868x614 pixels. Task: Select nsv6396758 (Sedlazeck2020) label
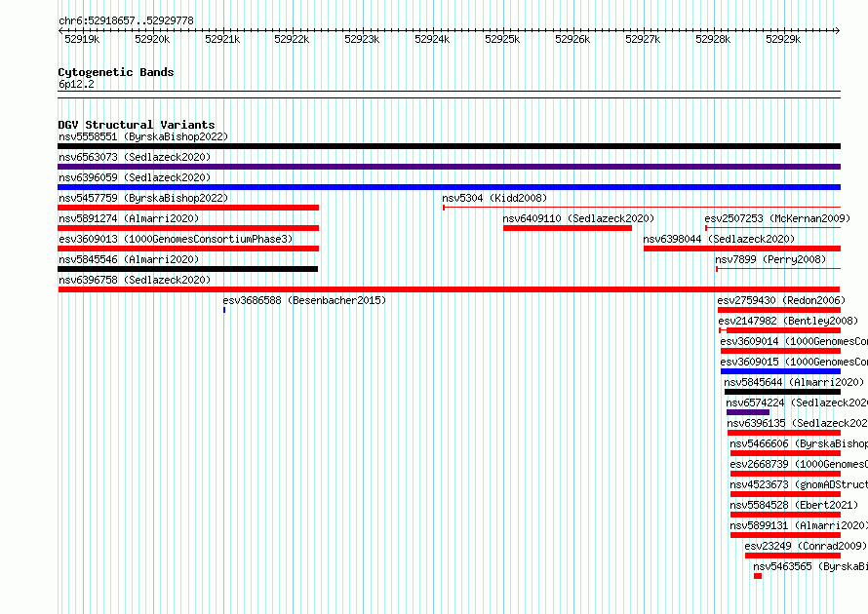pos(135,280)
